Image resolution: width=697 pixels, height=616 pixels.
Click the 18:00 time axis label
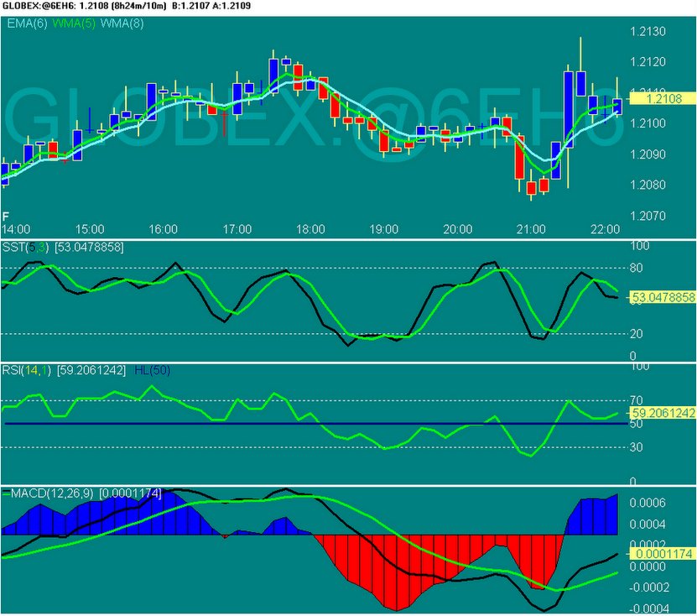click(310, 229)
